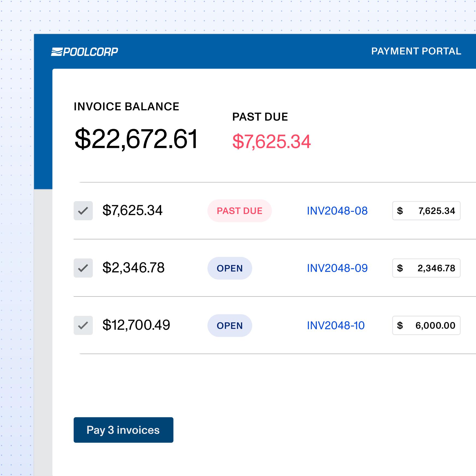Viewport: 476px width, 476px height.
Task: Click the $22,672.61 invoice balance total
Action: click(x=136, y=139)
